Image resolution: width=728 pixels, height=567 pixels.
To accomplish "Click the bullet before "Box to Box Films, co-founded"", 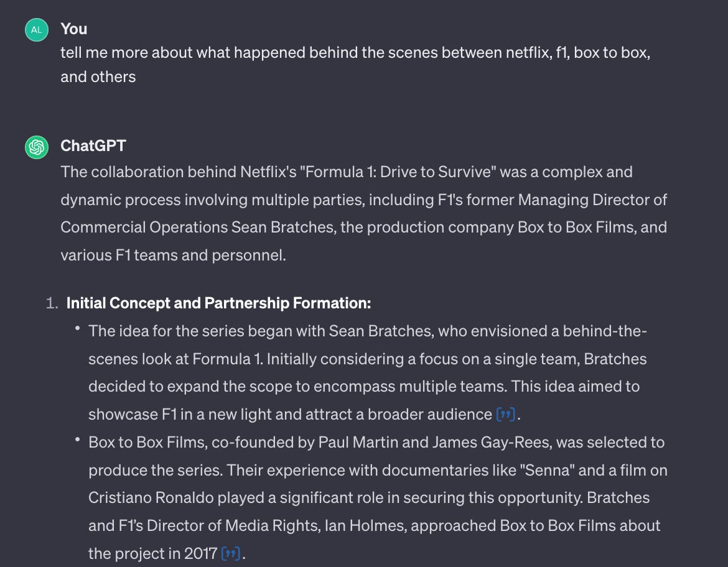I will (x=78, y=440).
